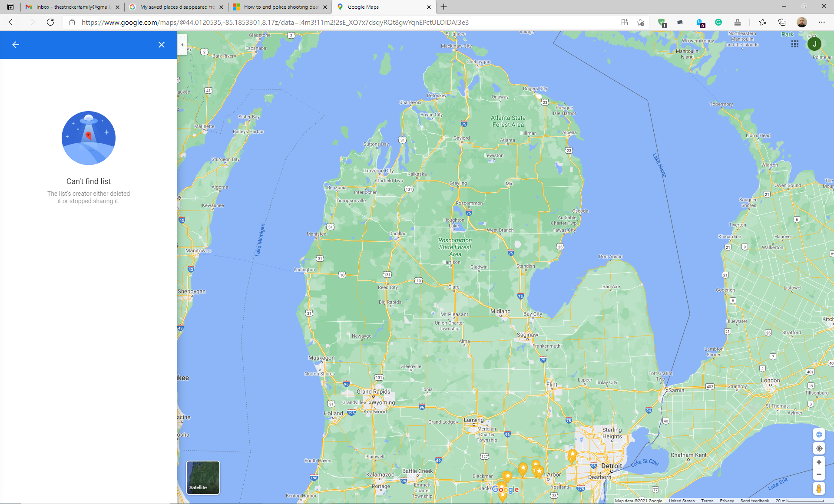This screenshot has width=834, height=504.
Task: Open the Grammarly extension icon
Action: click(718, 22)
